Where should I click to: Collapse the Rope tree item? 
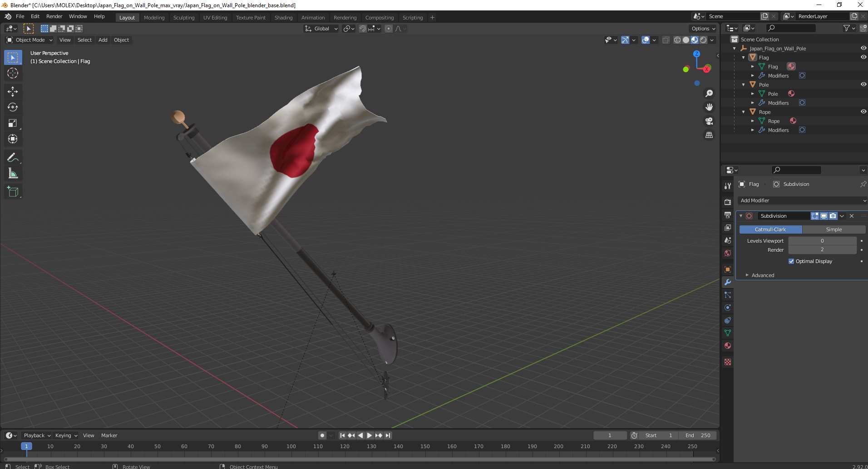click(743, 112)
